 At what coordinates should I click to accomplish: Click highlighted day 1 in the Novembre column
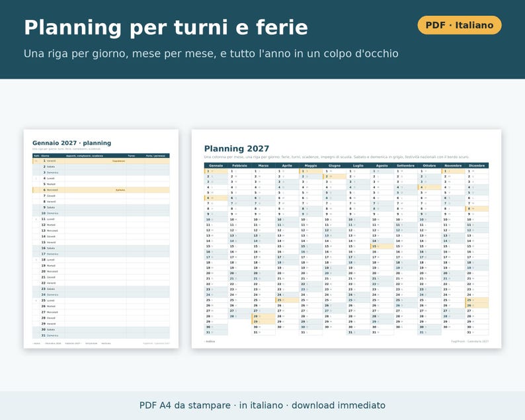[453, 171]
